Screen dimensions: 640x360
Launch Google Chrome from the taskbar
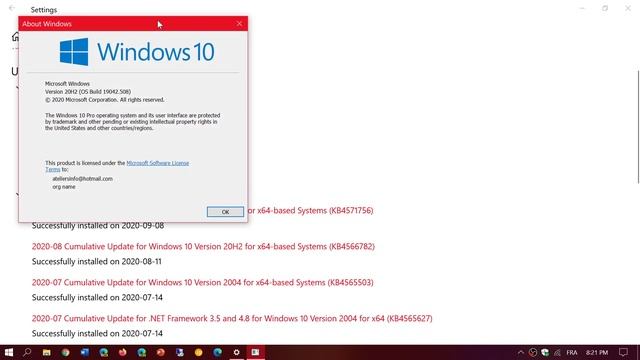[x=65, y=352]
